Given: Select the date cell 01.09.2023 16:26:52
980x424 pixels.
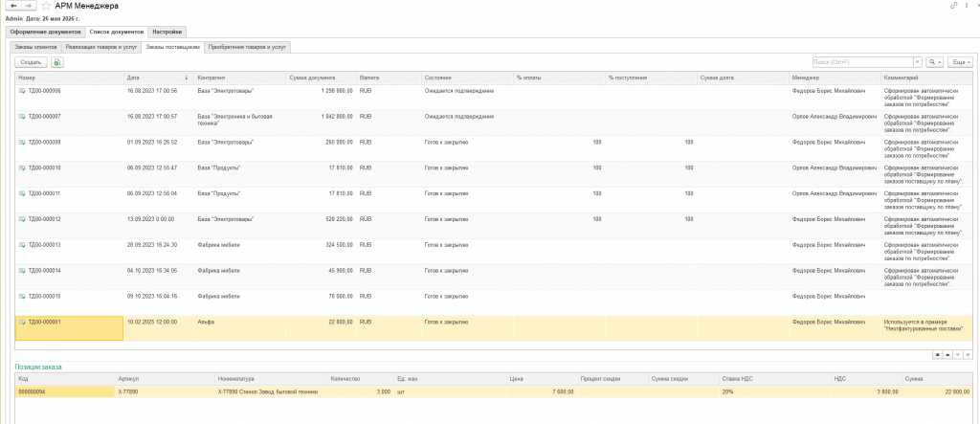Looking at the screenshot, I should click(159, 149).
